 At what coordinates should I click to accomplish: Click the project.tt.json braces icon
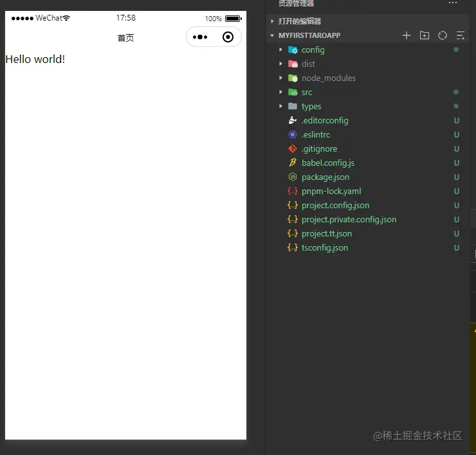pyautogui.click(x=293, y=233)
